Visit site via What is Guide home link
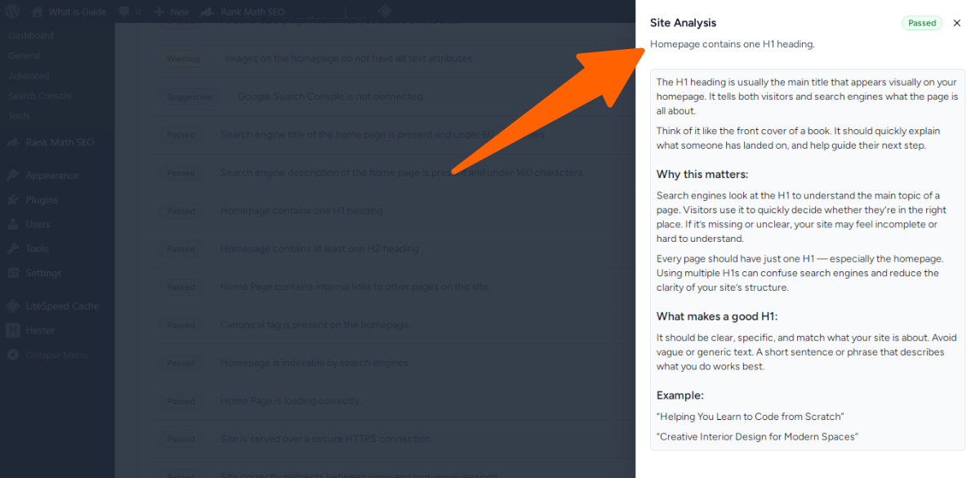This screenshot has width=980, height=478. tap(70, 12)
